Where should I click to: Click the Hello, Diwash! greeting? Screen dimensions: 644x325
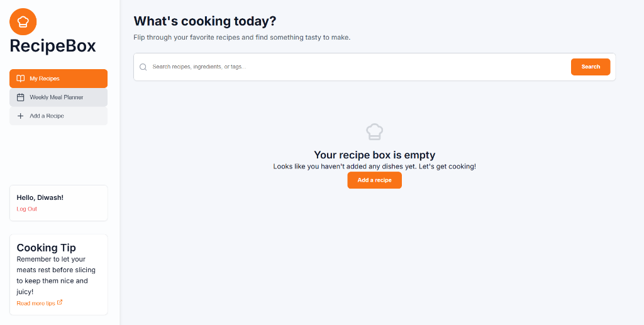click(x=40, y=197)
